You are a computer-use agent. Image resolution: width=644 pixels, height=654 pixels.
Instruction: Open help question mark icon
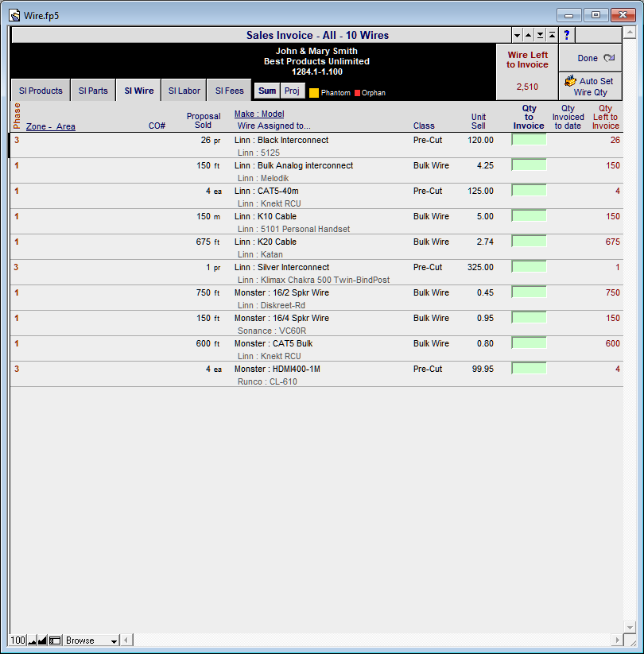coord(566,35)
